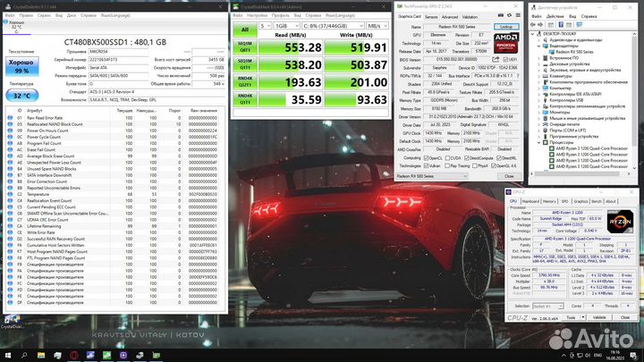Image resolution: width=644 pixels, height=362 pixels.
Task: Click the CrystalDiskInfo taskbar icon
Action: pyautogui.click(x=90, y=355)
